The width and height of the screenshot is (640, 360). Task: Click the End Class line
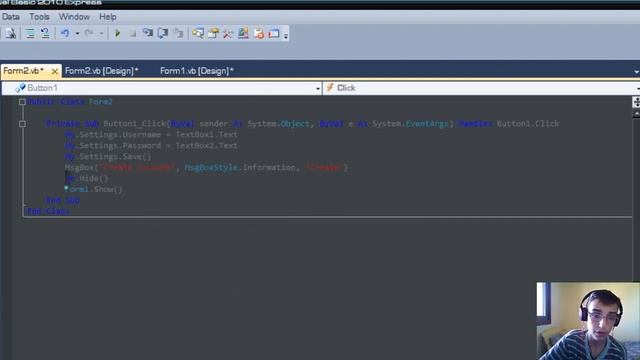click(x=48, y=211)
